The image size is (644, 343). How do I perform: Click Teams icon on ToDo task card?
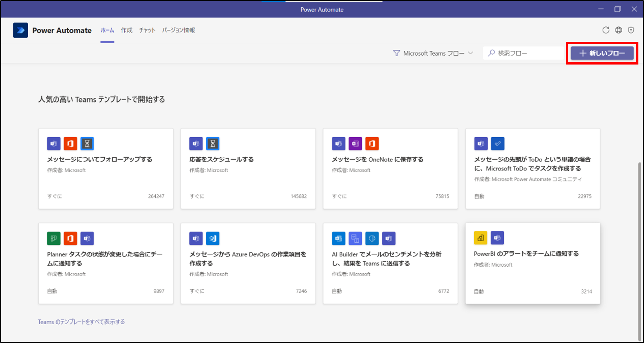(x=481, y=144)
